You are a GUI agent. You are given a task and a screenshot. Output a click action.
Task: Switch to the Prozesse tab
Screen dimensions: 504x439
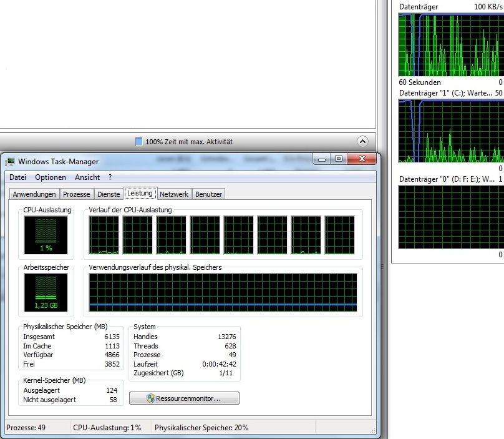point(77,194)
